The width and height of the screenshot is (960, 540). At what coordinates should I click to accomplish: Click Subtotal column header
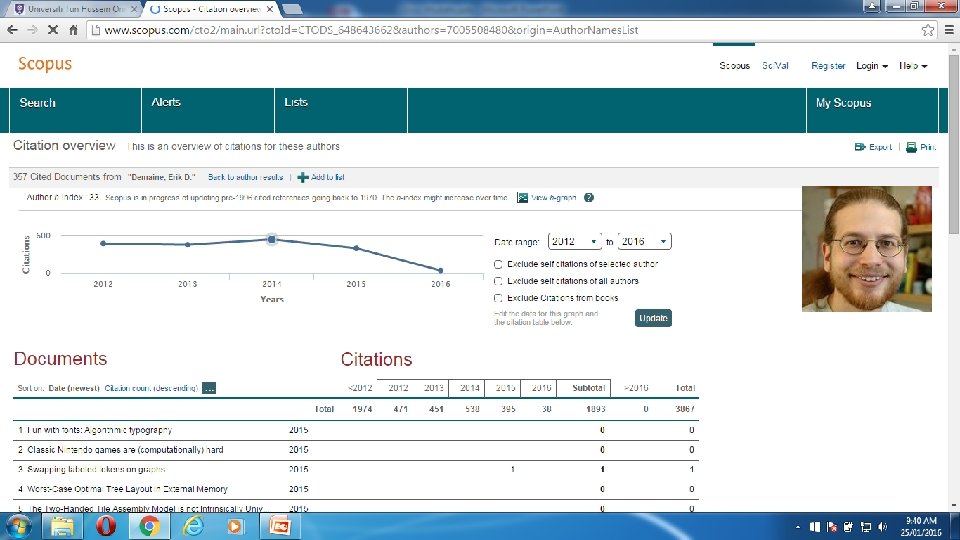pyautogui.click(x=588, y=388)
